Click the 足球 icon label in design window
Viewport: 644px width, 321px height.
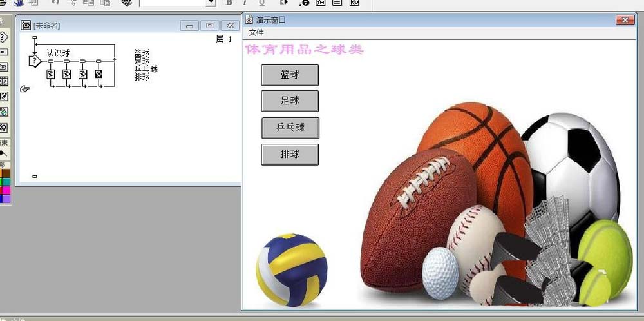[x=142, y=61]
